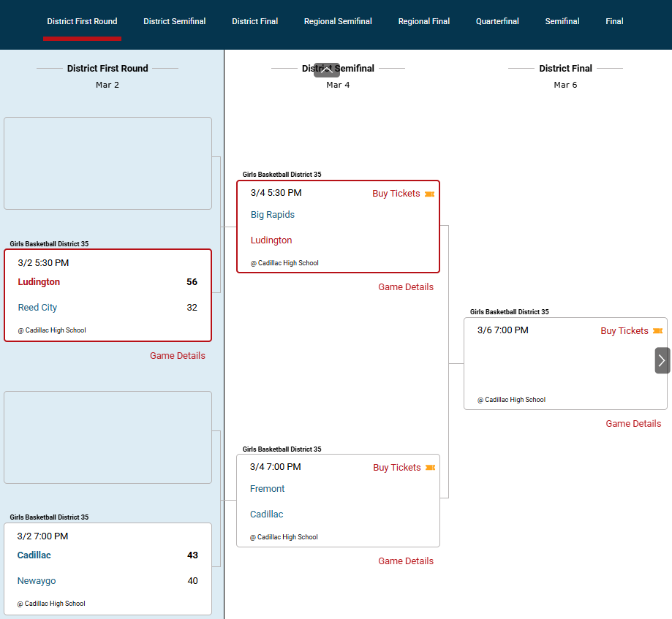View Game Details for Big Rapids vs Ludington
Viewport: 672px width, 619px height.
pyautogui.click(x=405, y=287)
